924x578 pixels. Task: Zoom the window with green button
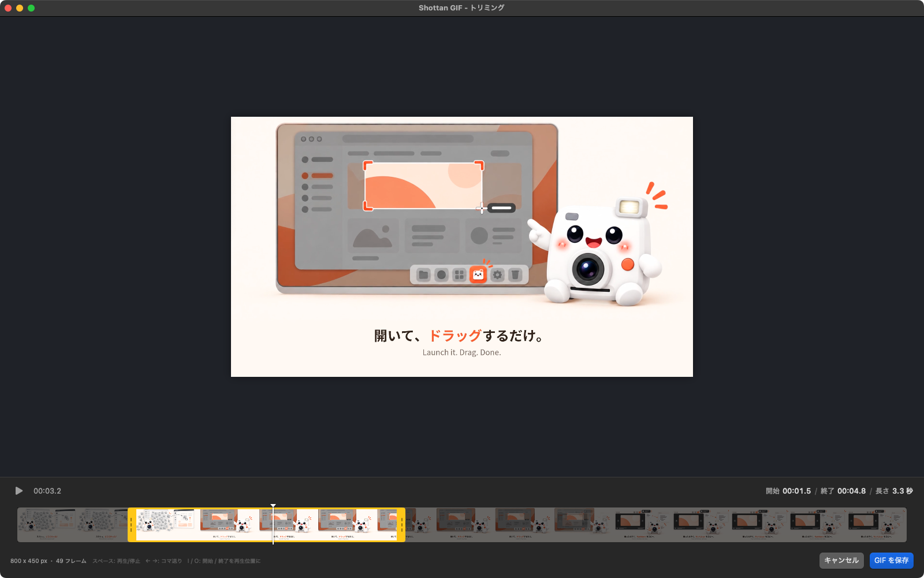point(31,8)
